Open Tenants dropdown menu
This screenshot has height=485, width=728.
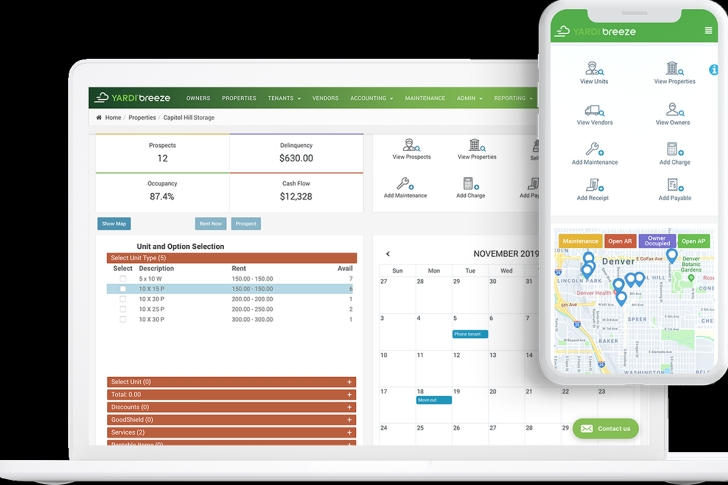pyautogui.click(x=284, y=98)
